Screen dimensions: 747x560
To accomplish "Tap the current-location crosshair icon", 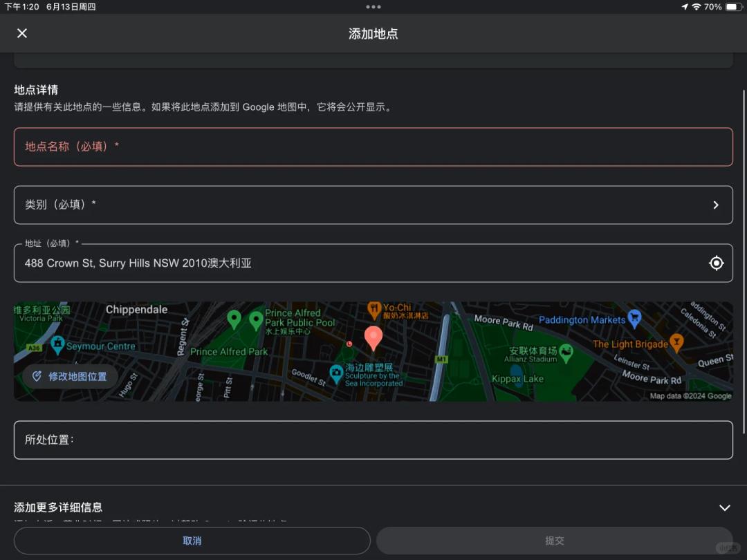I will [716, 263].
